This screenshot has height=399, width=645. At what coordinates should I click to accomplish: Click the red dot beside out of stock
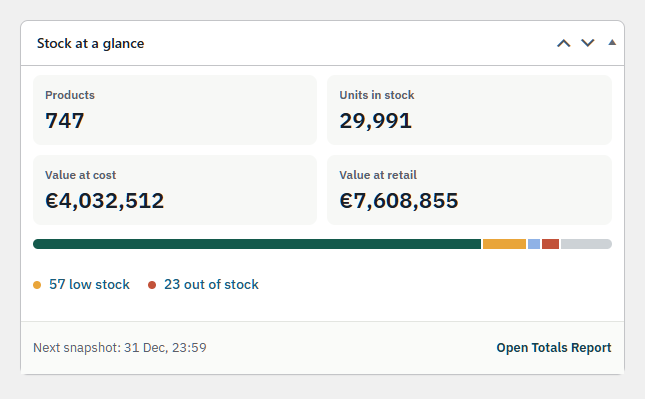[152, 285]
